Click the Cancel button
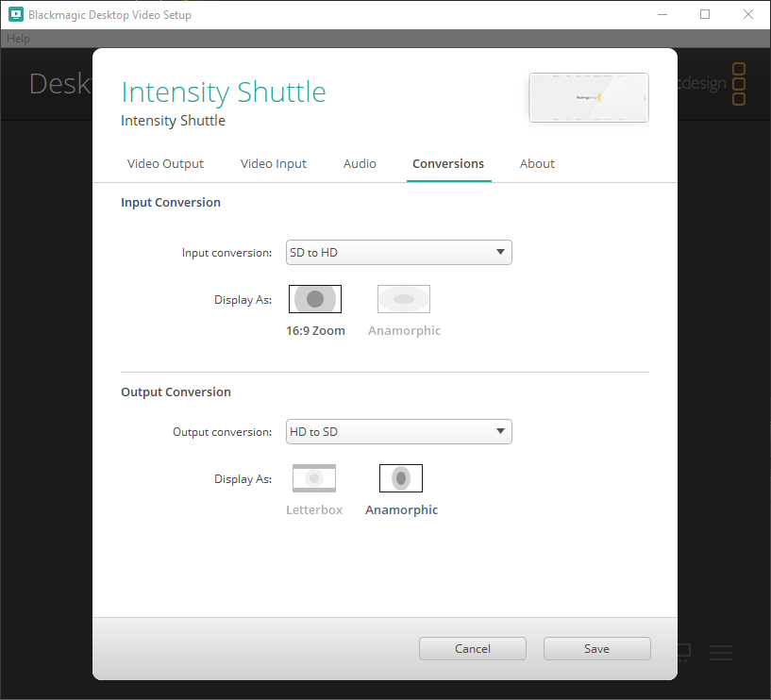The width and height of the screenshot is (771, 700). click(x=473, y=649)
